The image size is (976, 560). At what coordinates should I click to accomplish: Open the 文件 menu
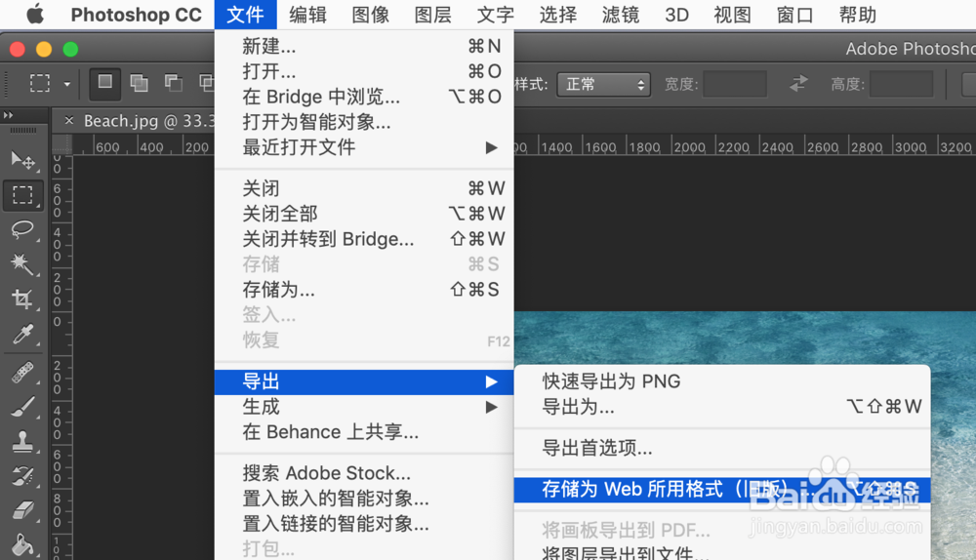pyautogui.click(x=245, y=15)
